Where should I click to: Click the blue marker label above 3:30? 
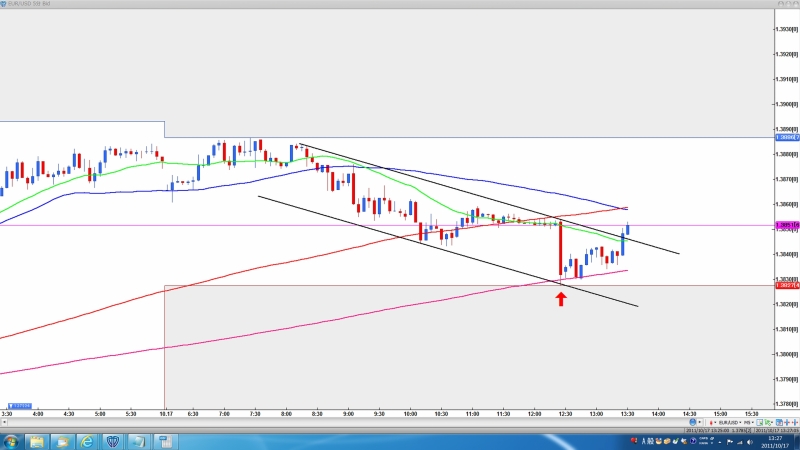click(x=20, y=406)
